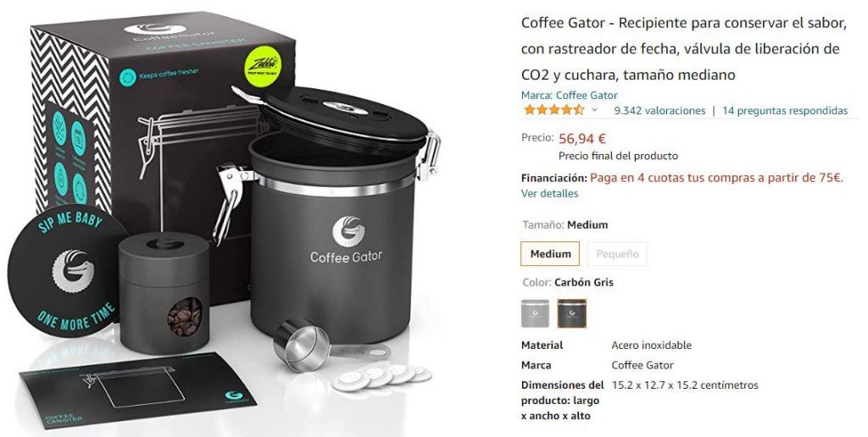Screen dimensions: 868x437
Task: Visit the Marca: Coffee Gator store link
Action: click(569, 95)
